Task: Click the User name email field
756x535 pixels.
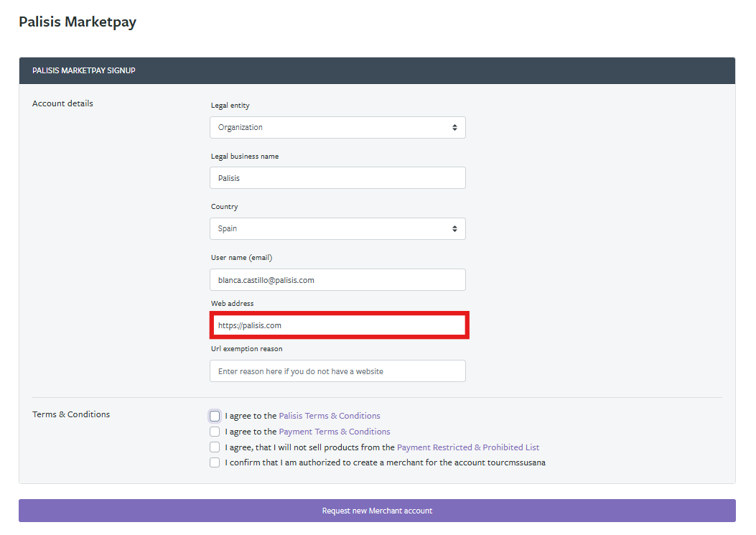Action: 337,280
